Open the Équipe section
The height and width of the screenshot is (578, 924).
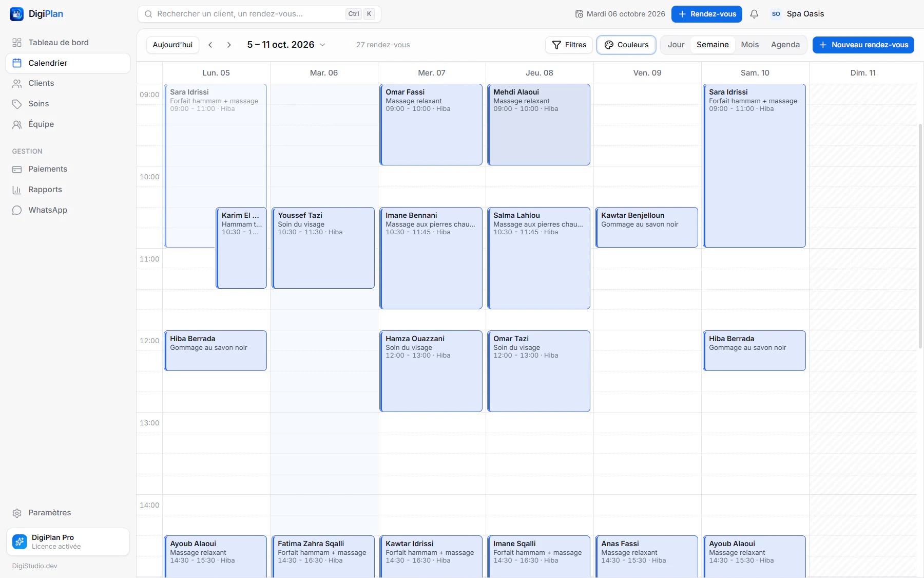click(68, 124)
